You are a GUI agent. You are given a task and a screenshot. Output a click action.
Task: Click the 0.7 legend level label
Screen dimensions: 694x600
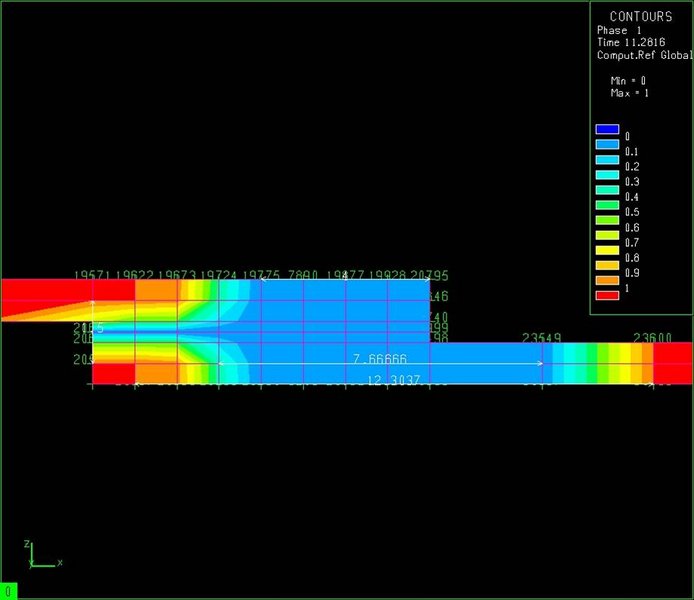(x=632, y=242)
